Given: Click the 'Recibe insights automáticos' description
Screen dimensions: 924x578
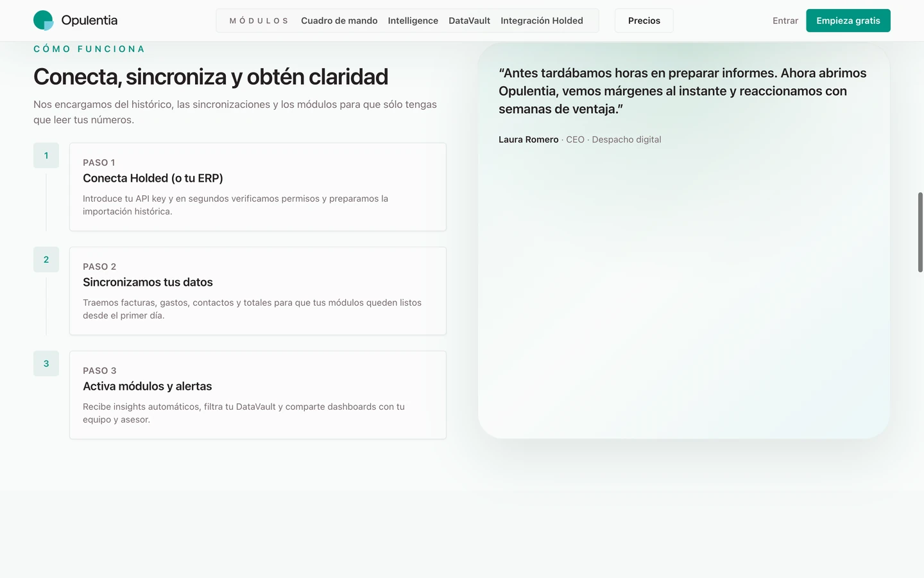Looking at the screenshot, I should click(244, 413).
